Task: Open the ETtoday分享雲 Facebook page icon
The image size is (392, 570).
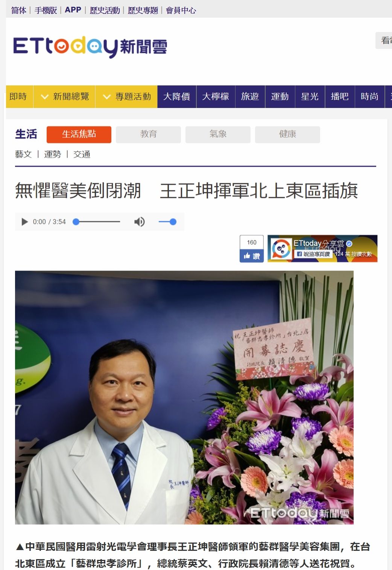Action: pos(281,248)
